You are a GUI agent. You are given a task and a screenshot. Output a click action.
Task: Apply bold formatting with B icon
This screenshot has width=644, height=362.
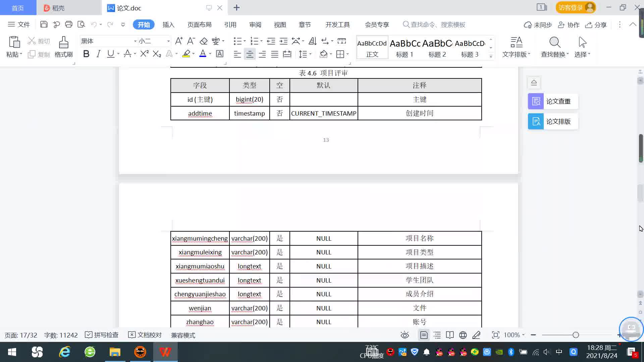86,54
